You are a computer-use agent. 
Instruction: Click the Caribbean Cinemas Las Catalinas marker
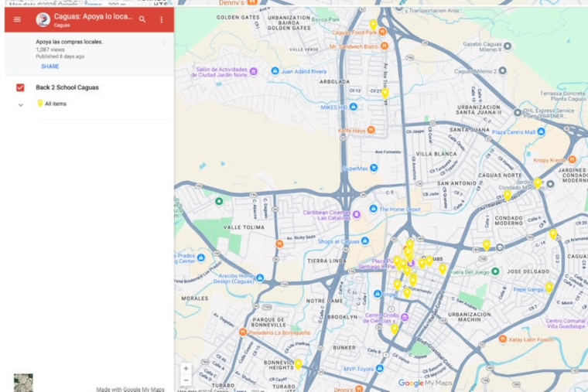click(x=357, y=215)
